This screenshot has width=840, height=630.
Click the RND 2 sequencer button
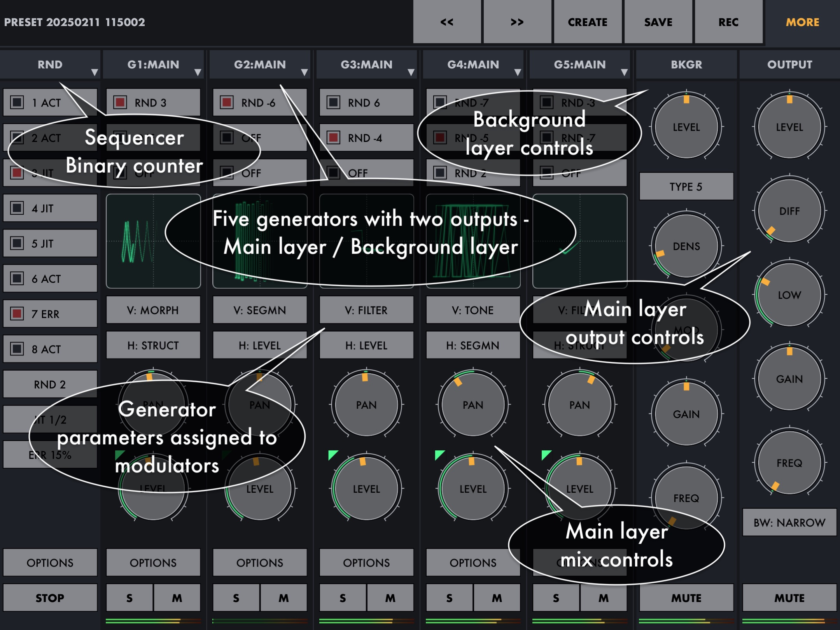[50, 384]
